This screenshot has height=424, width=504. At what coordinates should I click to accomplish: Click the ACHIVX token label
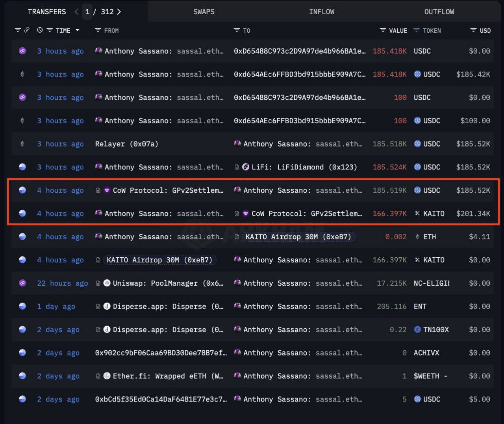click(x=426, y=353)
